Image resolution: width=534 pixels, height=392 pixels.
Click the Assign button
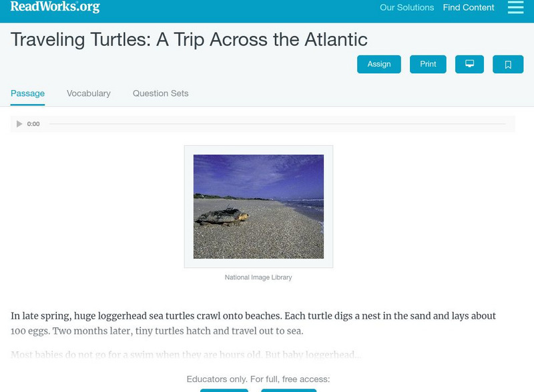(379, 64)
